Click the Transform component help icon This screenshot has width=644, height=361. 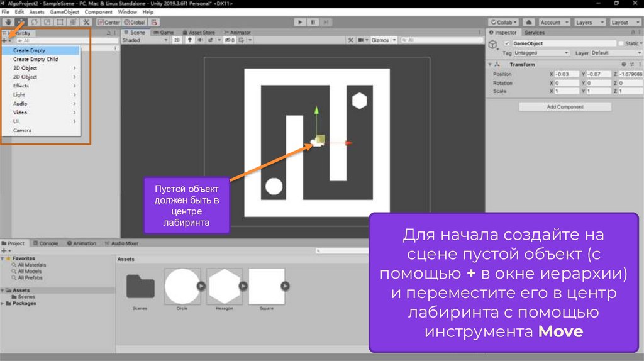(x=623, y=64)
